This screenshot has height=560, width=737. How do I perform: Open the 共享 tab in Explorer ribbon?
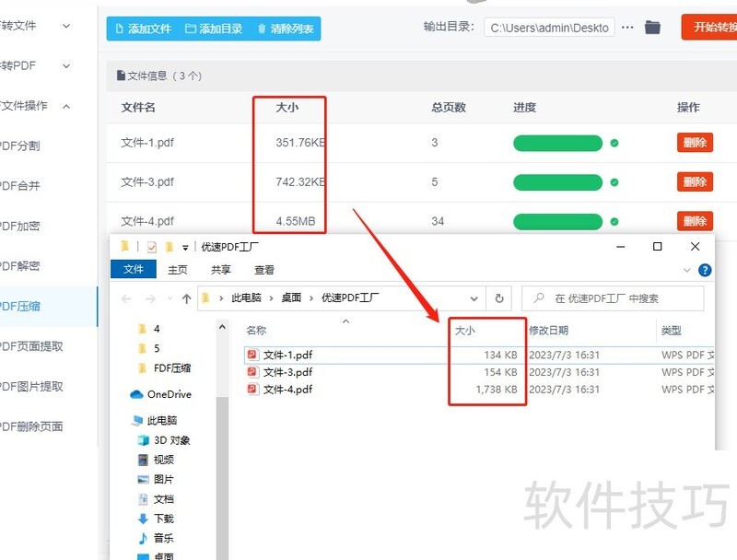221,270
